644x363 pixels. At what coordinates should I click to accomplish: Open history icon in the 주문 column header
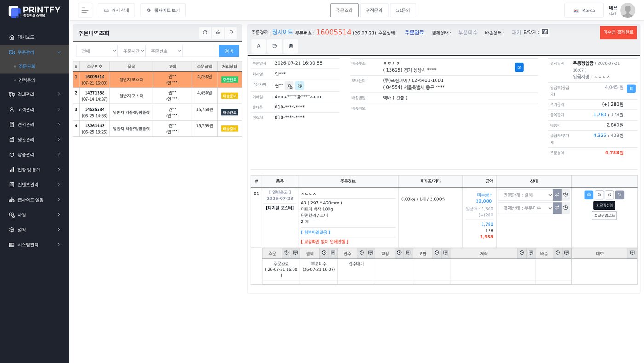[287, 253]
